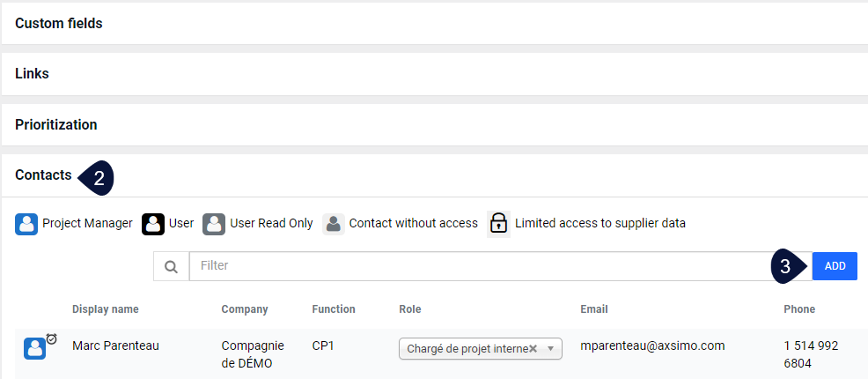868x379 pixels.
Task: Click the magnifying glass search icon
Action: 172,266
